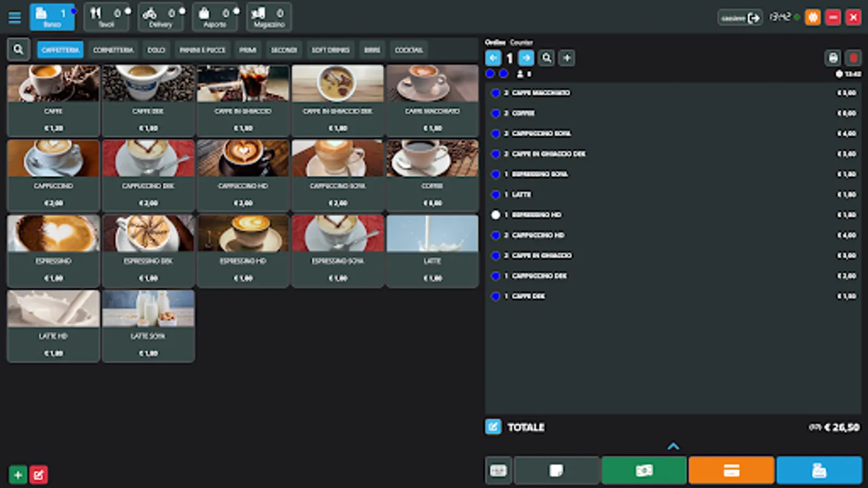This screenshot has width=868, height=488.
Task: Select the Caffe in Ghiaccio Dek order row text
Action: click(x=548, y=154)
